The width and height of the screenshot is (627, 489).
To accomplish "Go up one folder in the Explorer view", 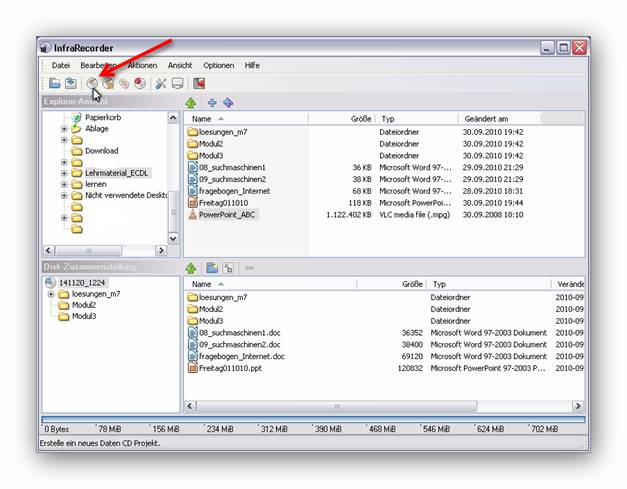I will click(x=191, y=103).
